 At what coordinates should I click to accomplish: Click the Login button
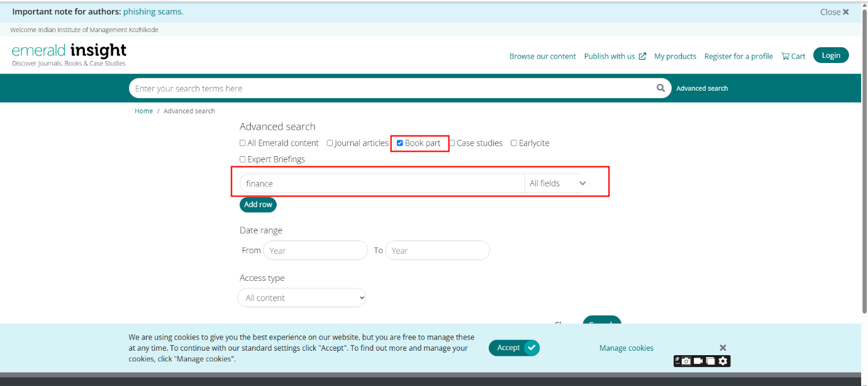830,55
